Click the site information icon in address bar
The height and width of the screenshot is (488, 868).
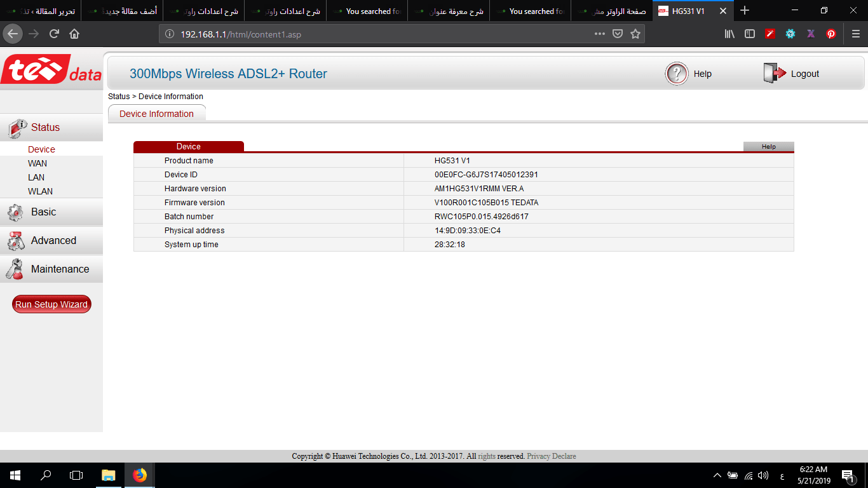tap(170, 34)
